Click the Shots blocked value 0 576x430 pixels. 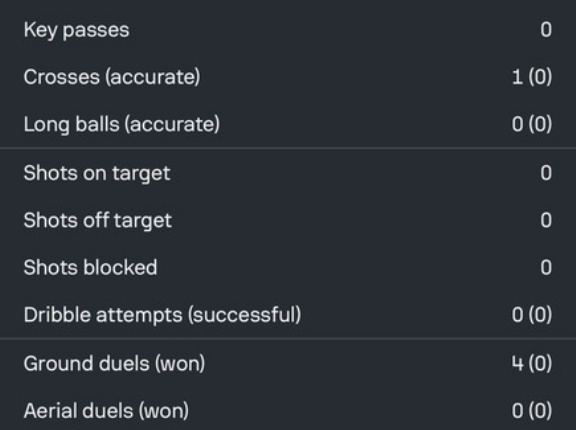pyautogui.click(x=546, y=267)
